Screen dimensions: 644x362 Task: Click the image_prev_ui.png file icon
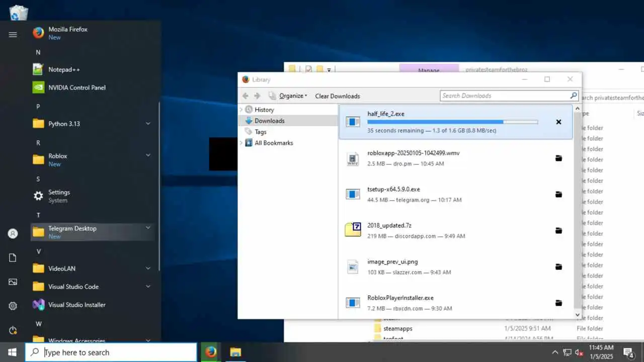click(x=353, y=266)
